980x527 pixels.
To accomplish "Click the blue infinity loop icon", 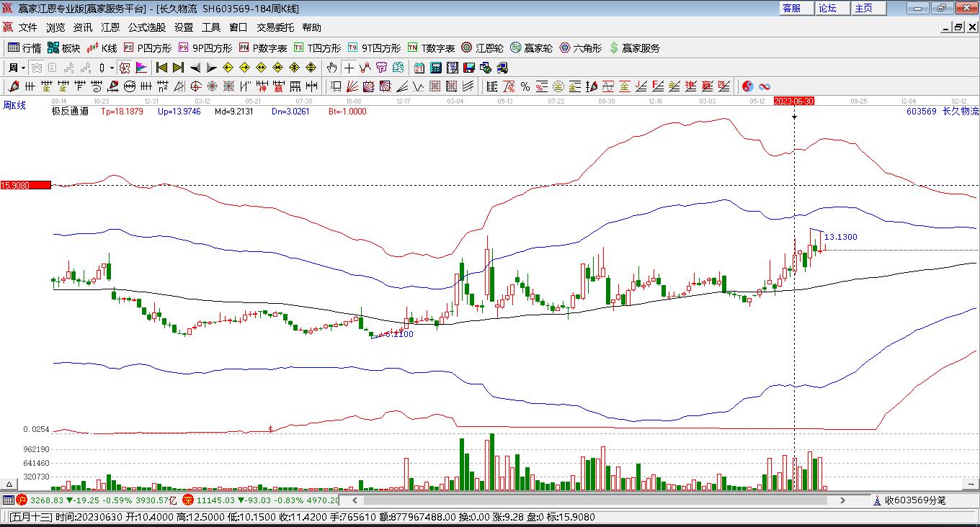I will 764,86.
